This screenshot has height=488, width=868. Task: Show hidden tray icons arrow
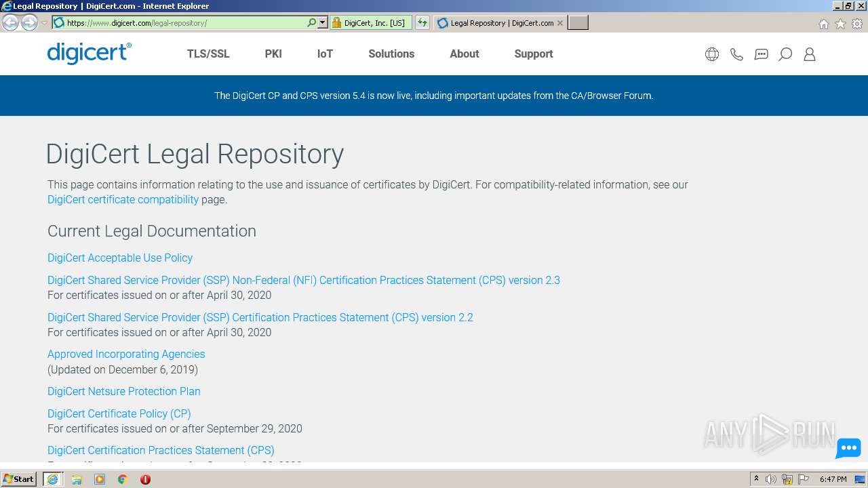point(756,479)
